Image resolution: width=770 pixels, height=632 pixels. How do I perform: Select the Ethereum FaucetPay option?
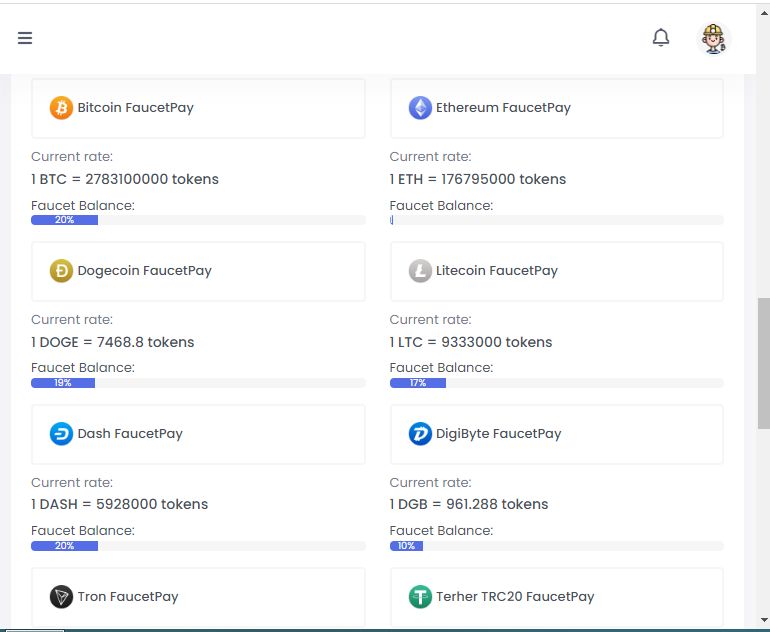[557, 108]
